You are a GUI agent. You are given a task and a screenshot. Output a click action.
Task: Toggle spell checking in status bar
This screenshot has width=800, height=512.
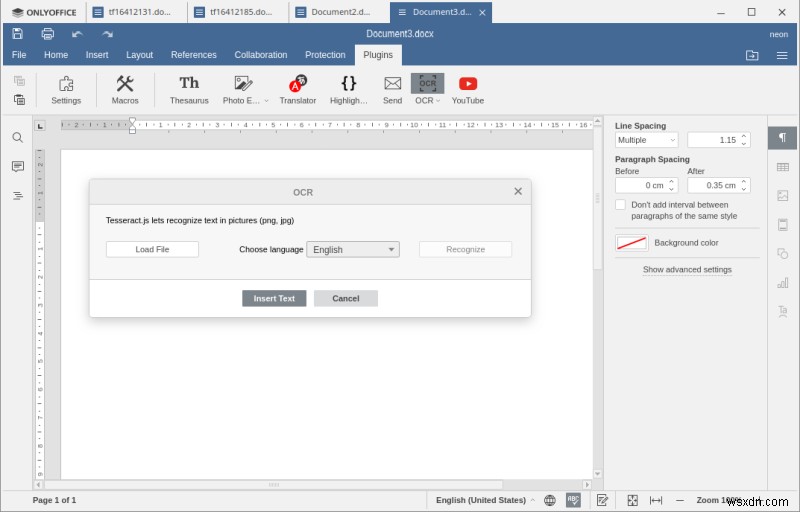click(x=573, y=500)
